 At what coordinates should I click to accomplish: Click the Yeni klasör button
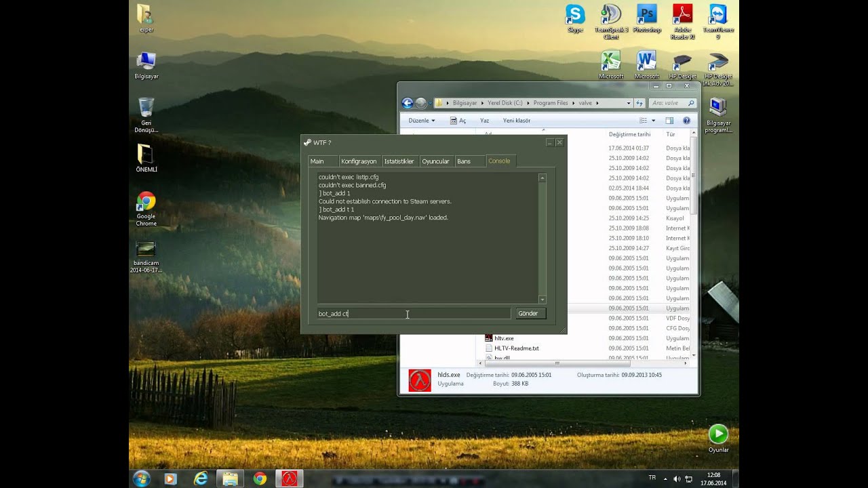tap(517, 121)
